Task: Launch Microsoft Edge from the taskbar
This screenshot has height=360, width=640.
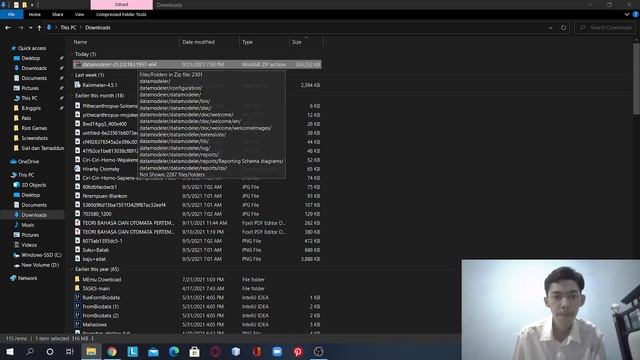Action: click(174, 351)
